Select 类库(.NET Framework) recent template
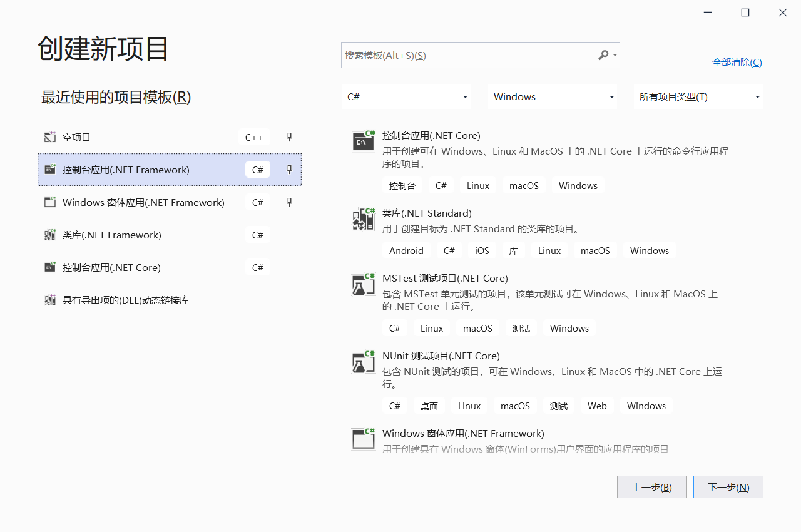801x532 pixels. pyautogui.click(x=170, y=235)
